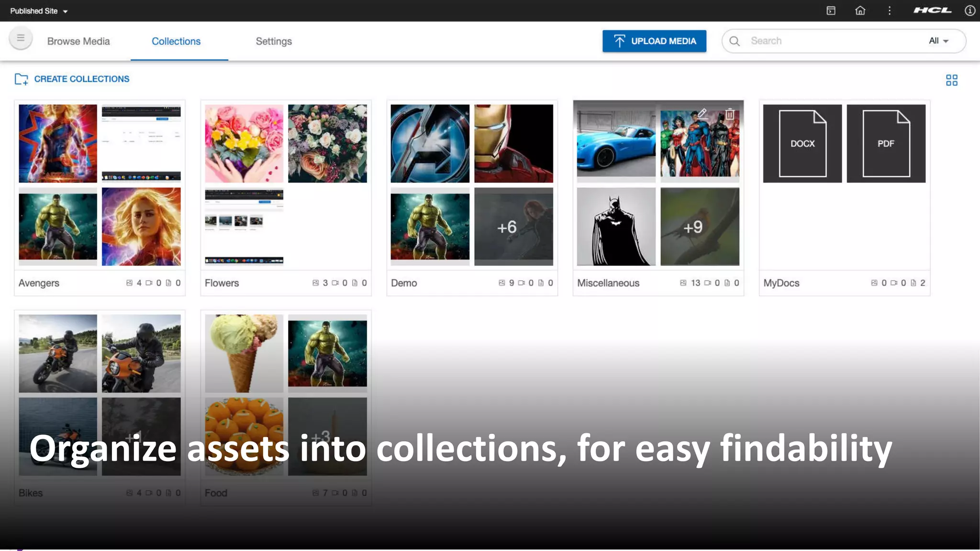Click the video count icon for Avengers

pos(149,283)
